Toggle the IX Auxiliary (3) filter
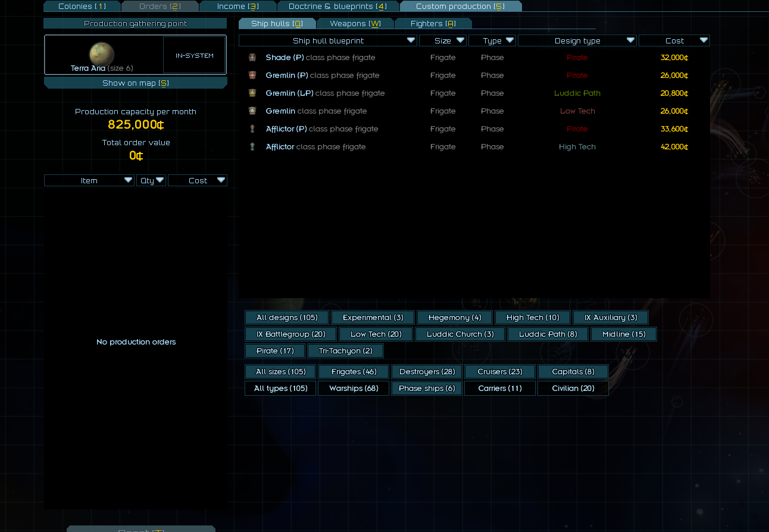The width and height of the screenshot is (769, 532). click(611, 318)
